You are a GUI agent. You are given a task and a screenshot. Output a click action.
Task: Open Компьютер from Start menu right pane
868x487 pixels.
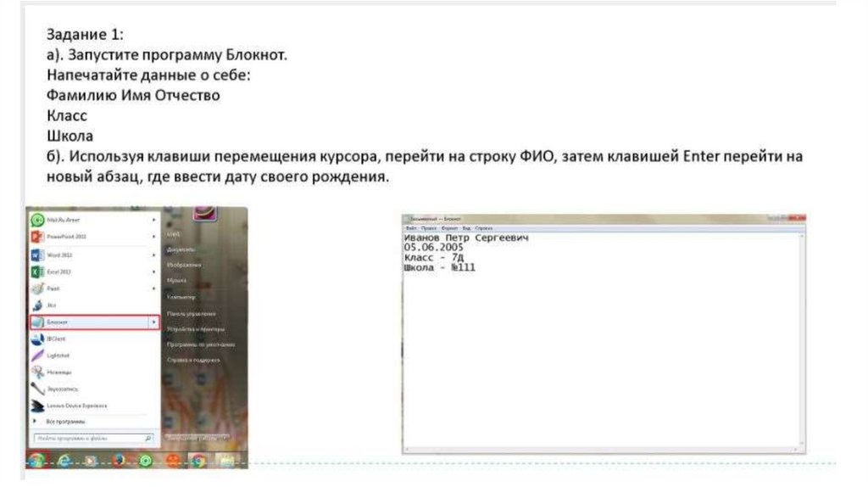pyautogui.click(x=181, y=297)
